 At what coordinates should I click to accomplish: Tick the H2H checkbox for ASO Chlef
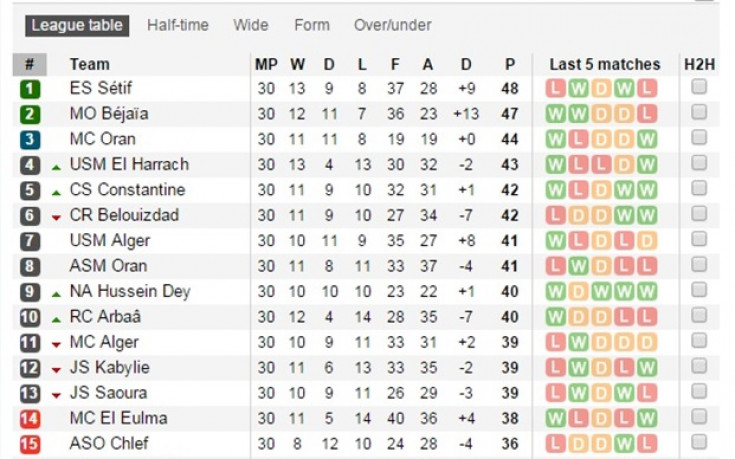699,442
